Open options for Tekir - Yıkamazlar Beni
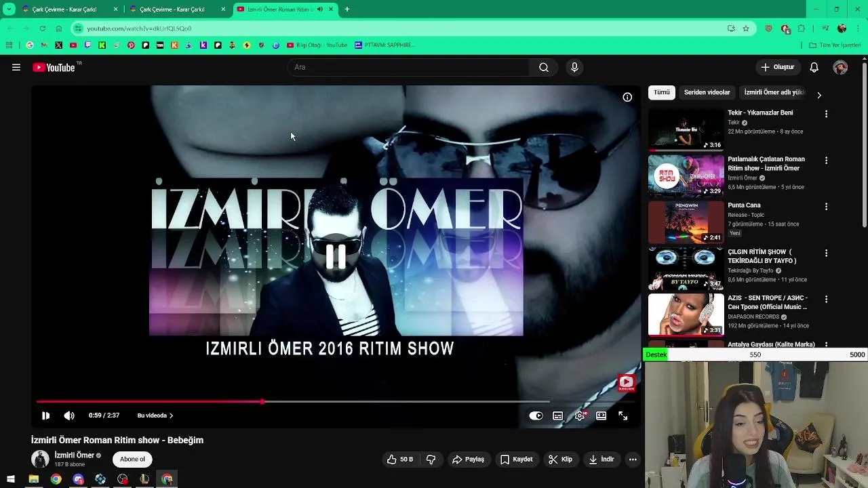Screen dimensions: 868x488 pyautogui.click(x=826, y=114)
